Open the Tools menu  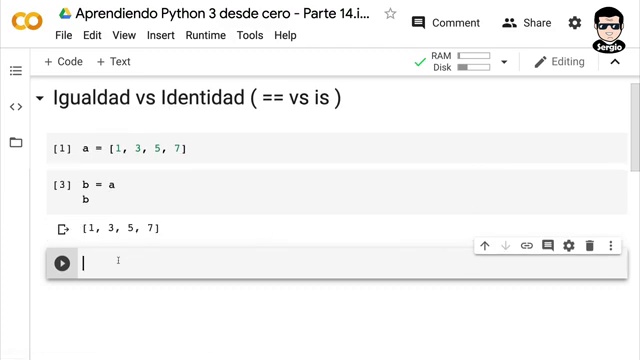(250, 36)
